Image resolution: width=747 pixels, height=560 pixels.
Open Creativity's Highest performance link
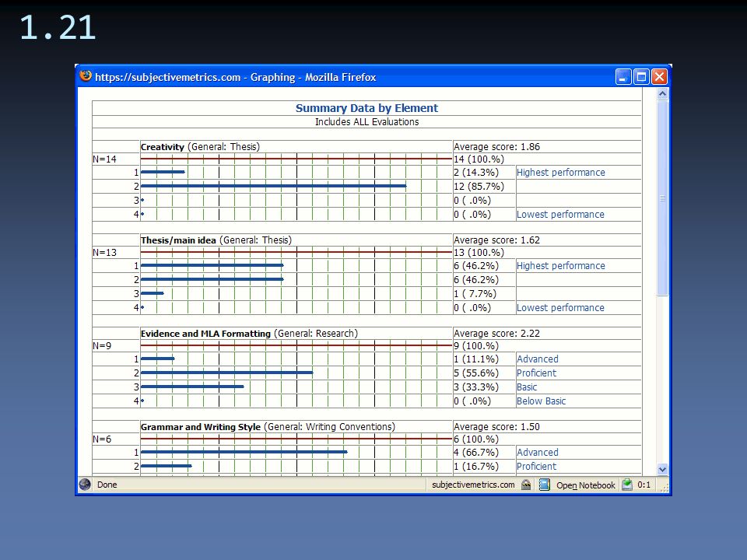pos(561,173)
